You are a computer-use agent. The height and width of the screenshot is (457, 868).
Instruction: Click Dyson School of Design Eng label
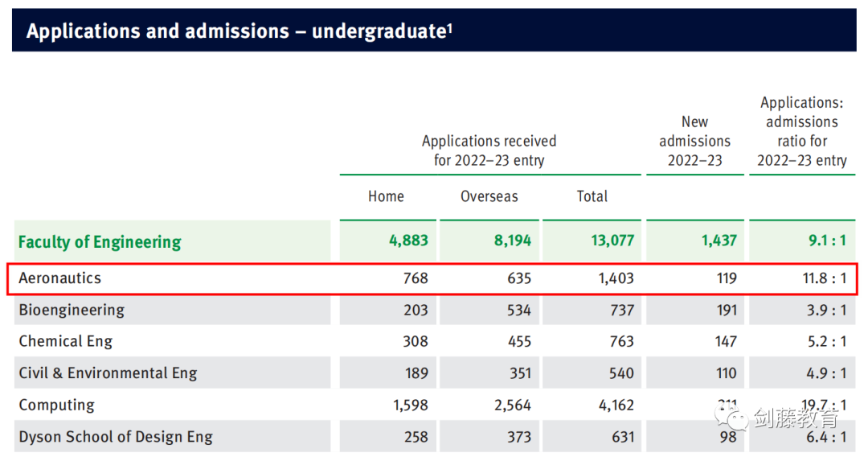pyautogui.click(x=116, y=437)
